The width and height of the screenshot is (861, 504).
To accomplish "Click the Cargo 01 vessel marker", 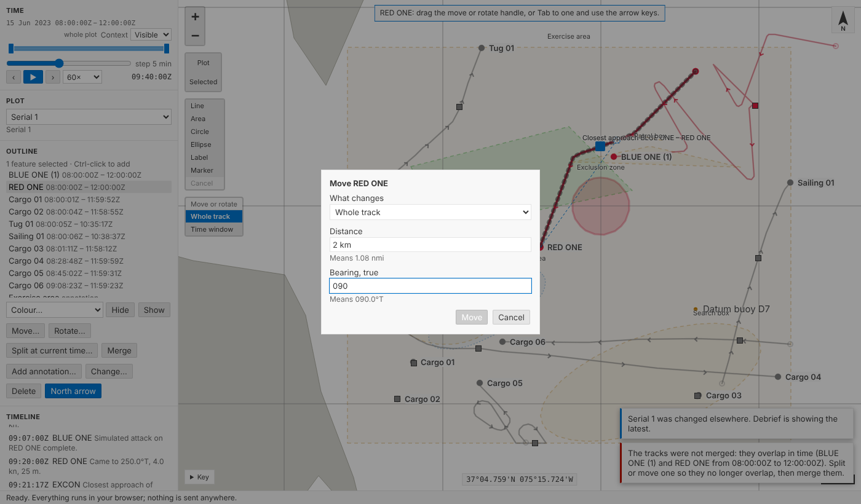I will 414,363.
